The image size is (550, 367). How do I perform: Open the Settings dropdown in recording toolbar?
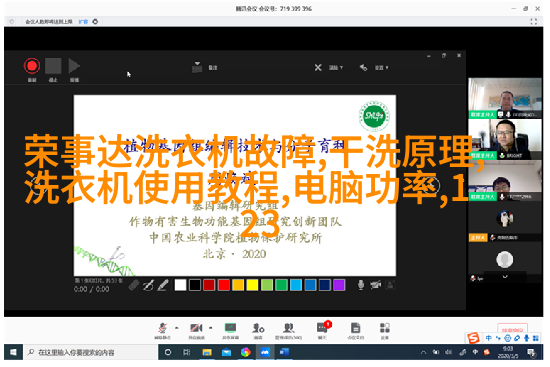(x=374, y=67)
